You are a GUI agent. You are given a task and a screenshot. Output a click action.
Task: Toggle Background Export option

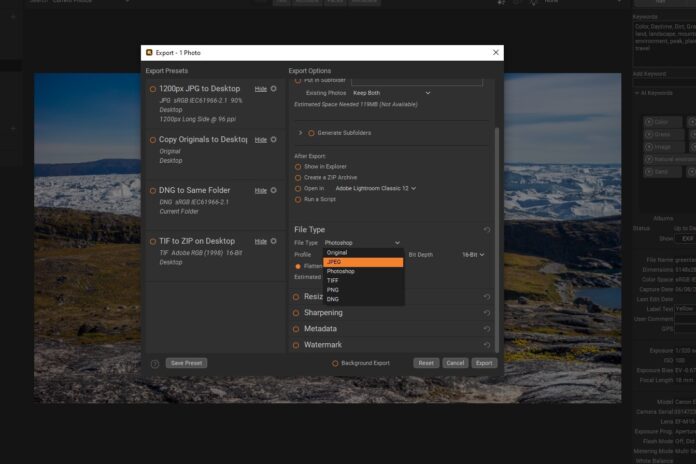coord(335,363)
